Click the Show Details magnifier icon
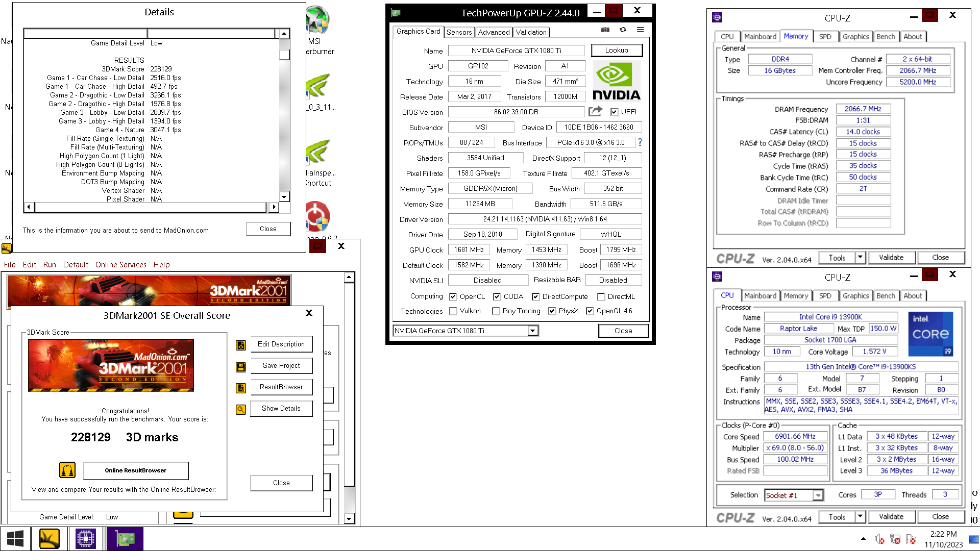 241,410
